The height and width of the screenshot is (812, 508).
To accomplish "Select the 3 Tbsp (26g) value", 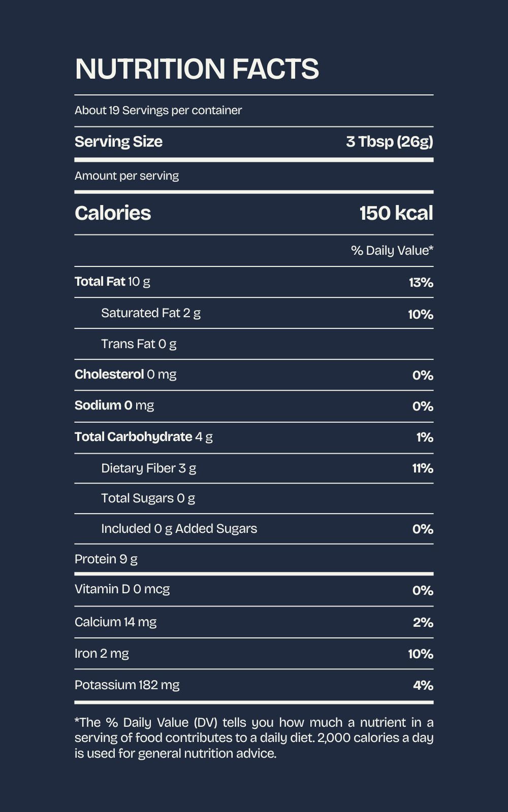I will (x=389, y=142).
